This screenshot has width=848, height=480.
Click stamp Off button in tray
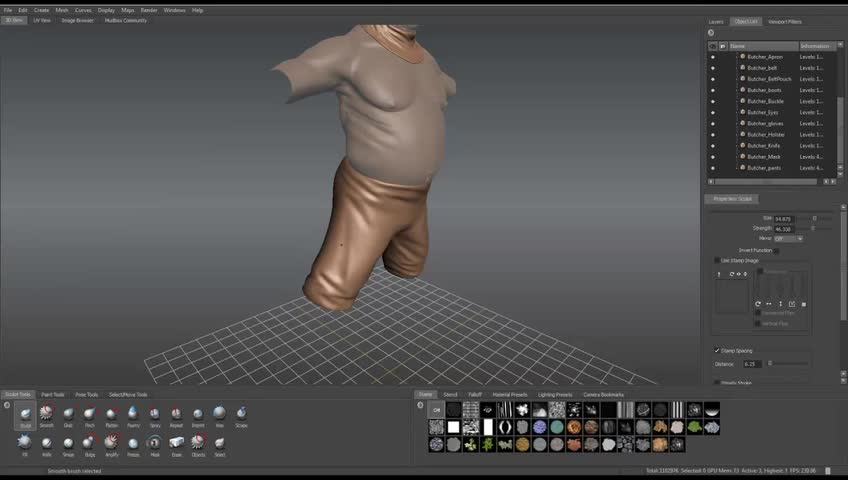click(436, 410)
